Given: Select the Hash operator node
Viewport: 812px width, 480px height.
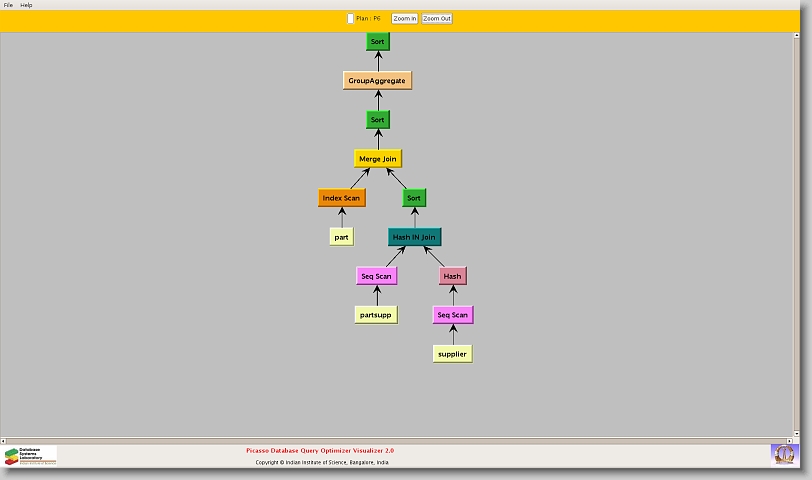Looking at the screenshot, I should pyautogui.click(x=452, y=276).
